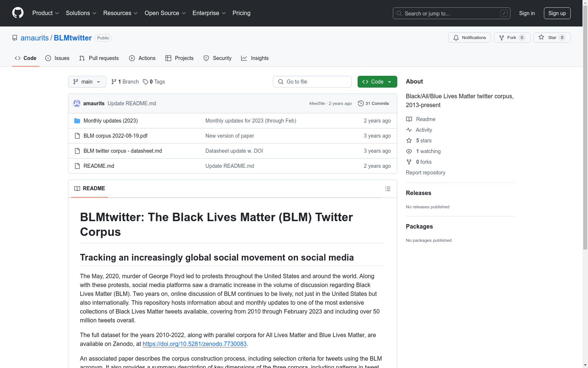
Task: Open the BLMtwitter repository link
Action: pyautogui.click(x=73, y=38)
